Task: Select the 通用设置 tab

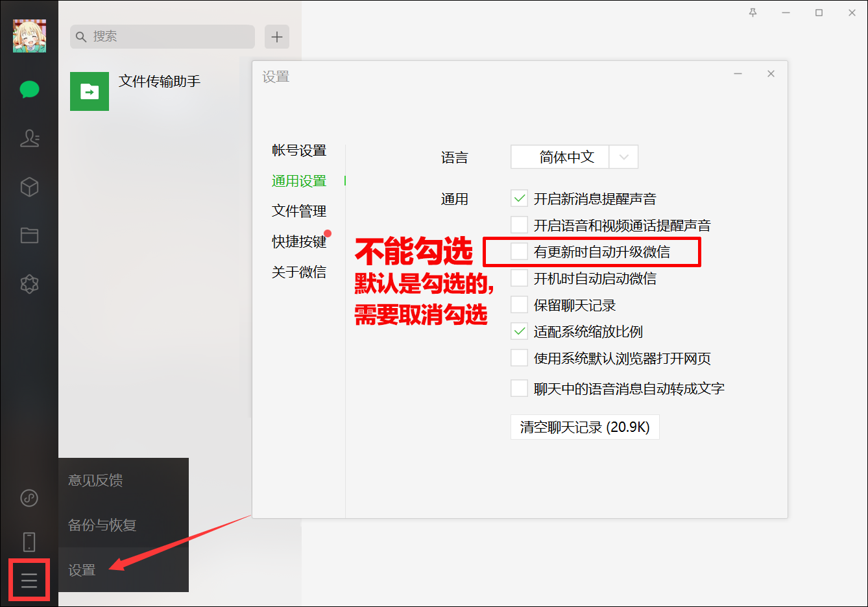Action: 299,181
